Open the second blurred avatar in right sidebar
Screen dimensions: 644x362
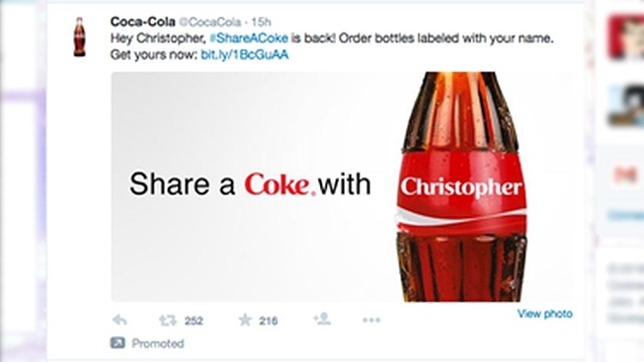point(626,105)
